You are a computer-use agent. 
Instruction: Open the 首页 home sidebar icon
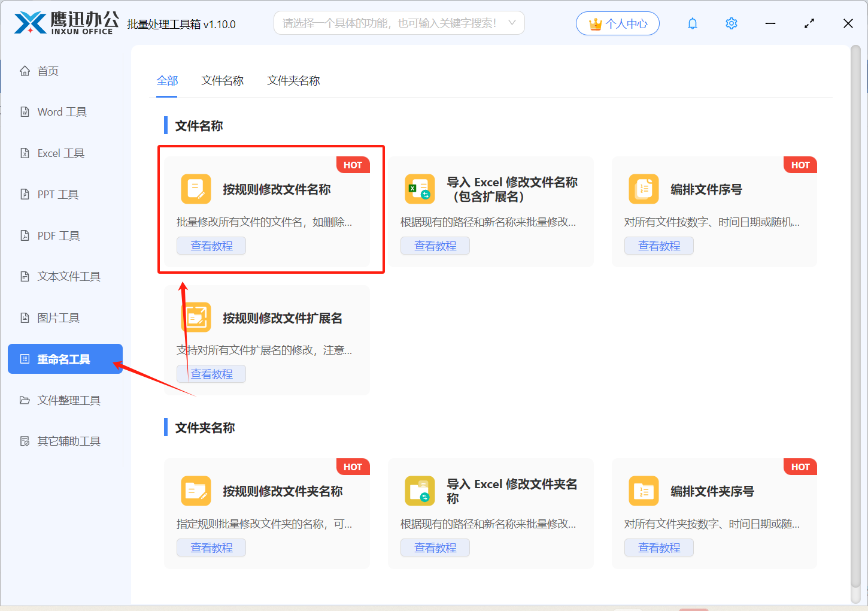coord(47,71)
